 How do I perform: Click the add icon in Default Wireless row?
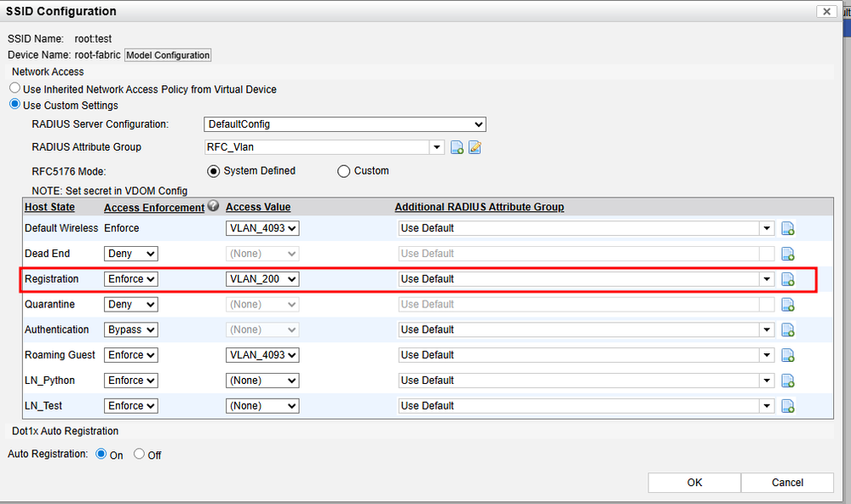coord(788,228)
